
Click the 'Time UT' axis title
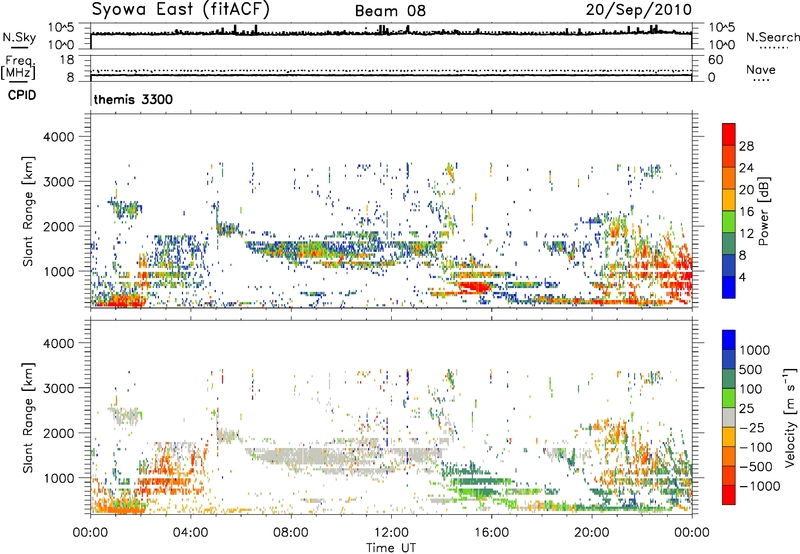point(391,548)
